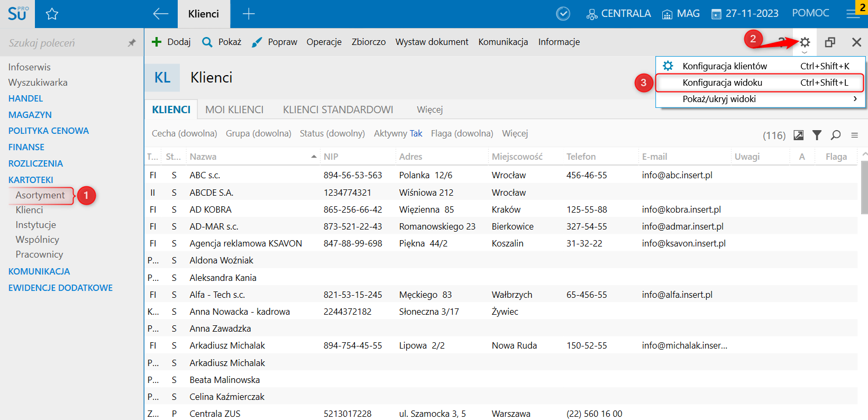
Task: Open the Aktywny Tak filter dropdown
Action: [398, 133]
